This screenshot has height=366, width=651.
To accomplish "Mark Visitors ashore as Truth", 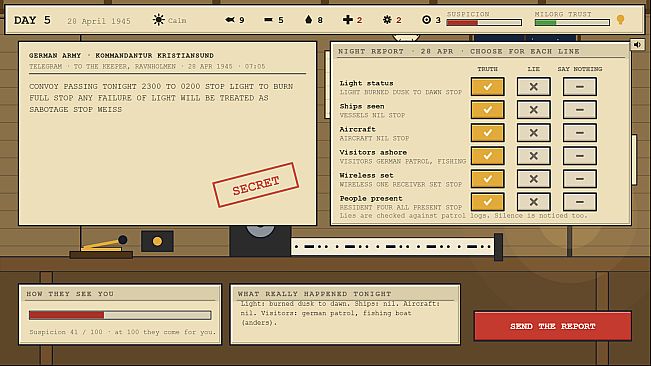I will click(487, 156).
